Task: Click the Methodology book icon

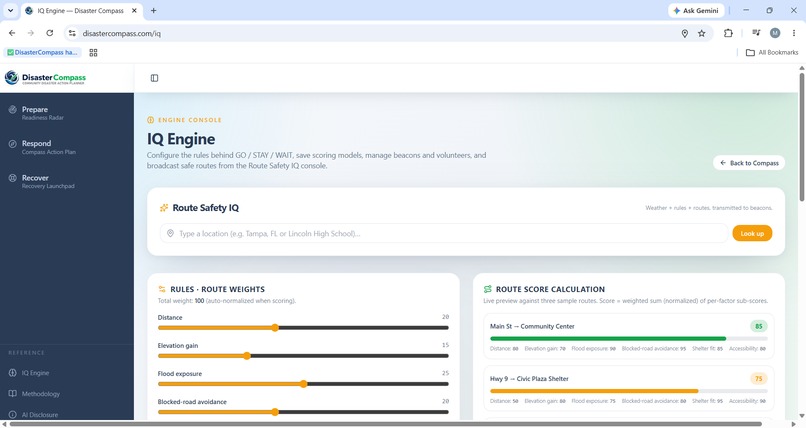Action: [x=12, y=394]
